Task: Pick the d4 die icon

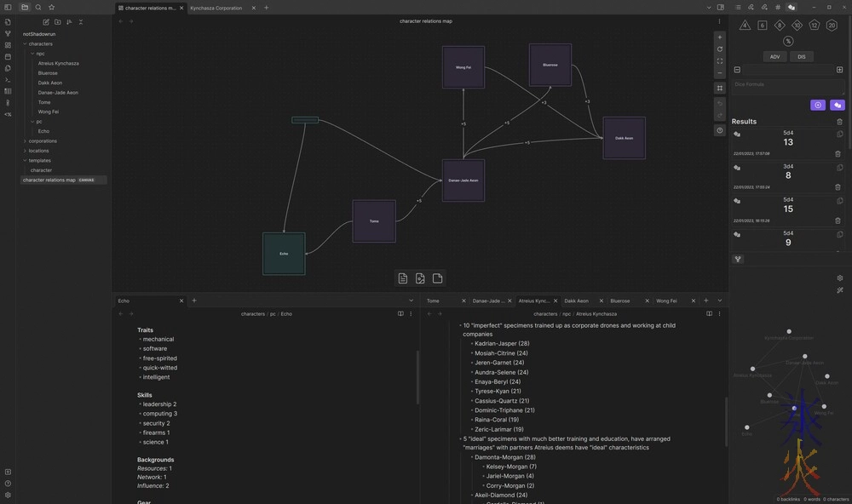Action: tap(745, 26)
